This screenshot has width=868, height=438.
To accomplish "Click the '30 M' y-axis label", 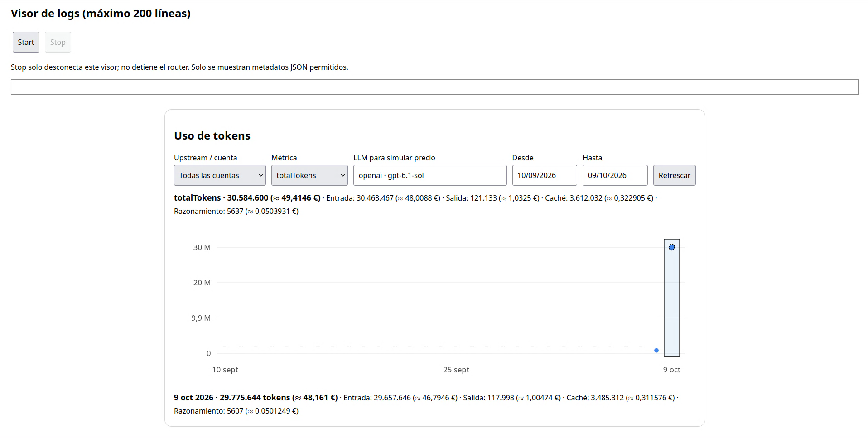I will 202,247.
